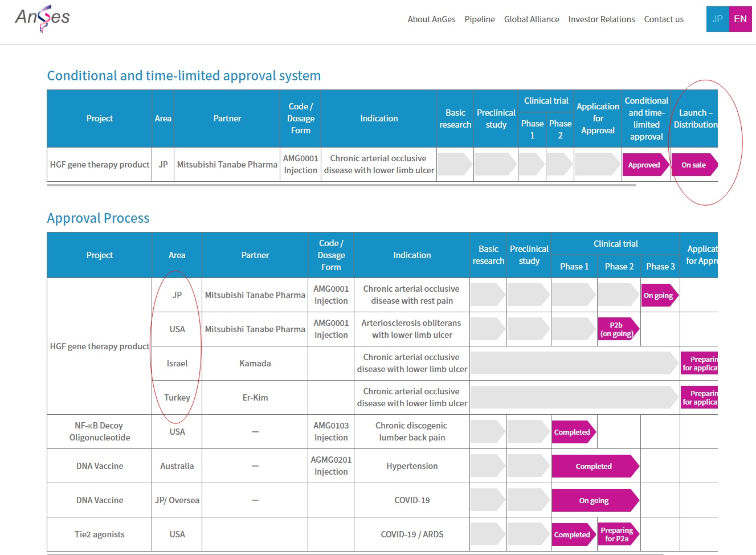756x555 pixels.
Task: Select the 'Completed' badge in the Tie2 agonists row
Action: pos(574,534)
